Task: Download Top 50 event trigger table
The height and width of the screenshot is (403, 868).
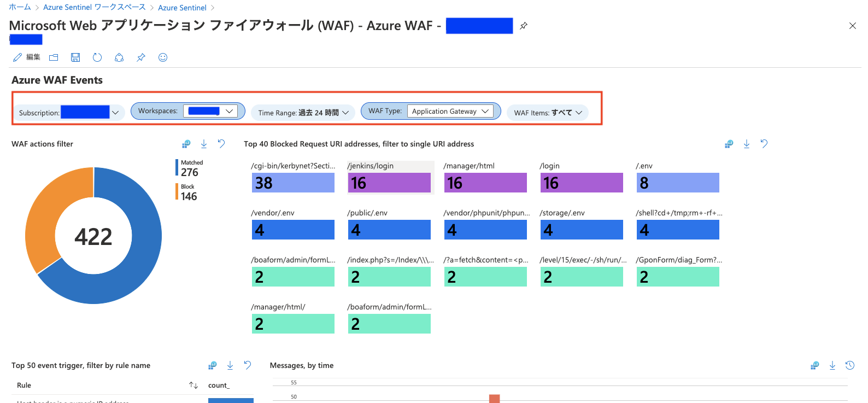Action: tap(230, 365)
